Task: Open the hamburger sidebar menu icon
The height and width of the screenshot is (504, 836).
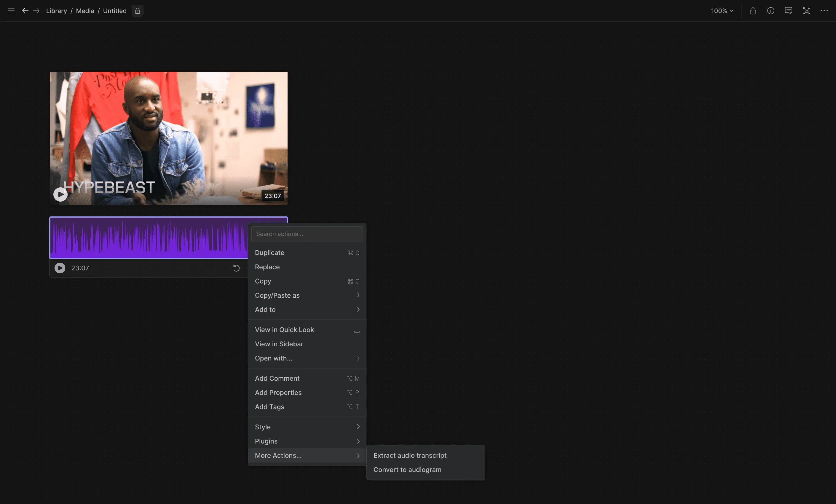Action: pos(11,11)
